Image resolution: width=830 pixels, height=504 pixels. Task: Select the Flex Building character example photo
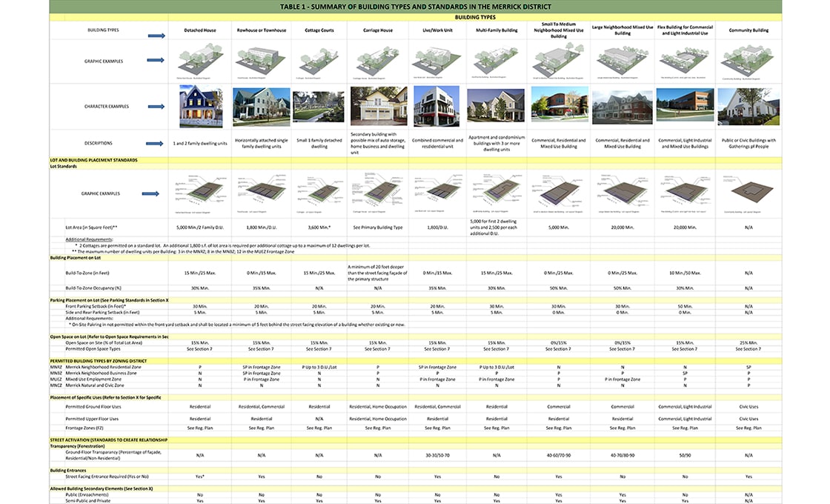pyautogui.click(x=685, y=106)
